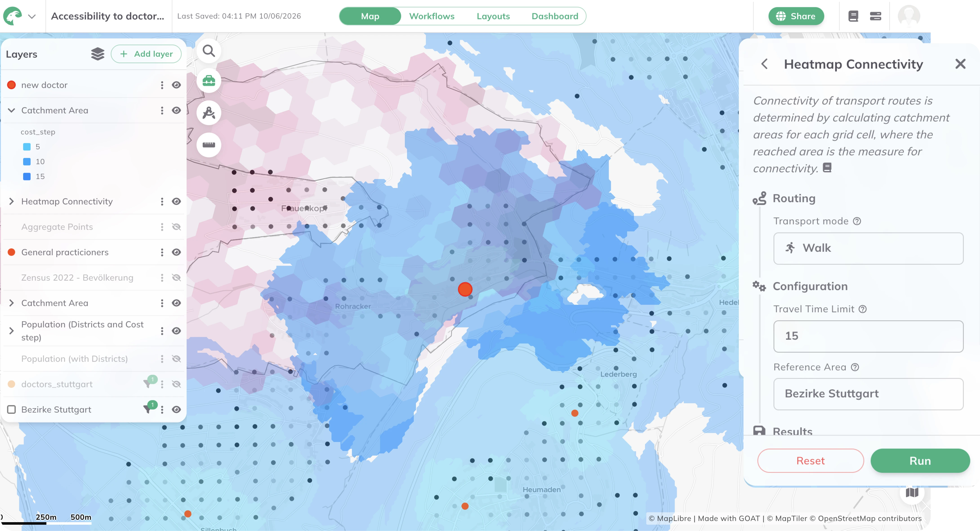Collapse the first Catchment Area layer legend
This screenshot has width=980, height=531.
coord(11,110)
